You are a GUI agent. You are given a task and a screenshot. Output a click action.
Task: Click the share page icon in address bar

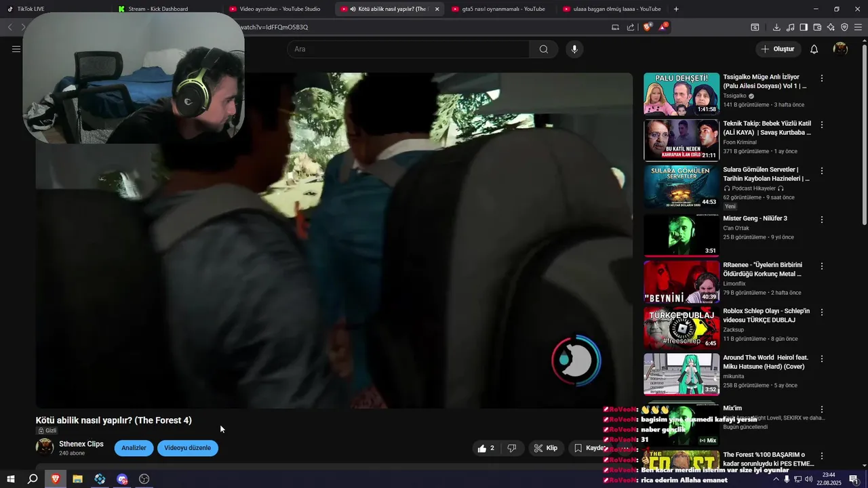point(631,27)
